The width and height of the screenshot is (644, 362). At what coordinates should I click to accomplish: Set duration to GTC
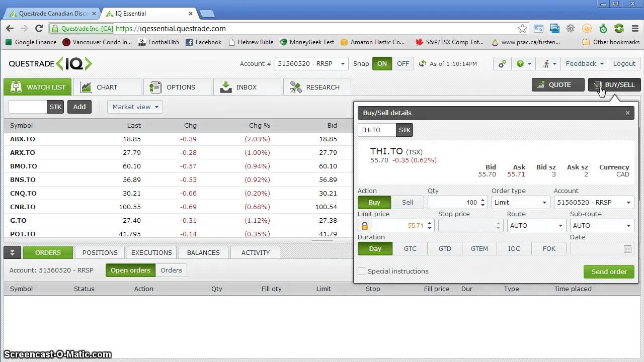[x=410, y=249]
